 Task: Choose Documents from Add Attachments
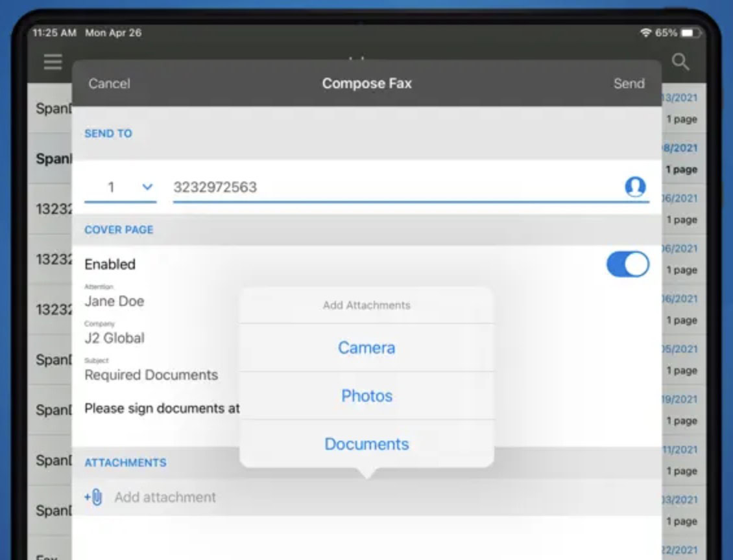point(367,444)
